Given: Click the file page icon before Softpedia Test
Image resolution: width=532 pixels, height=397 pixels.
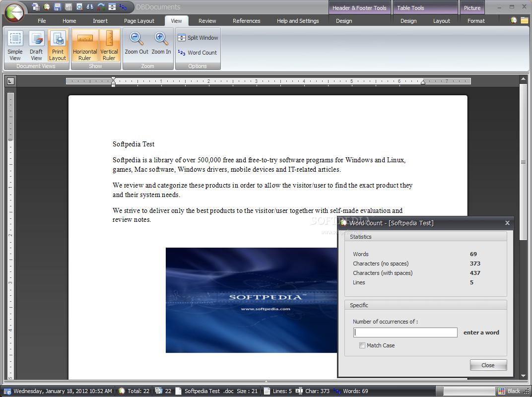Looking at the screenshot, I should [x=179, y=391].
